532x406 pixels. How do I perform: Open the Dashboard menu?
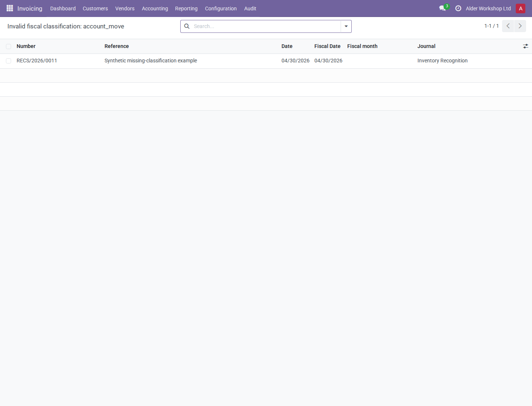[63, 8]
